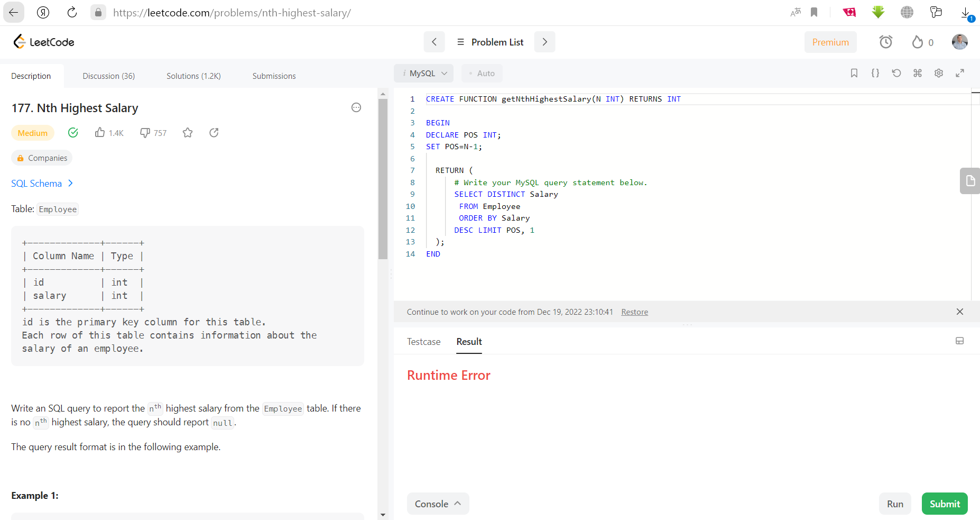Click the description panel scrollbar

[383, 179]
